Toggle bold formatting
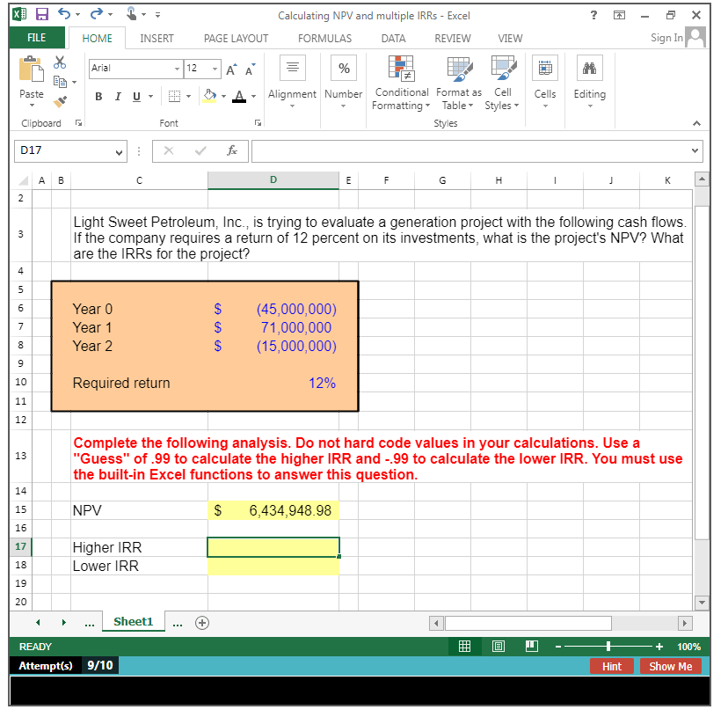 [98, 97]
